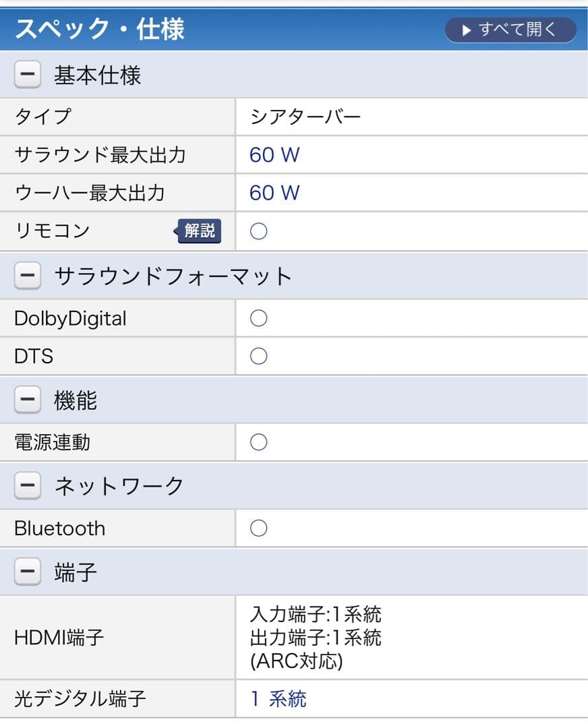Click the minus icon on 端子 header
Image resolution: width=588 pixels, height=728 pixels.
coord(26,571)
